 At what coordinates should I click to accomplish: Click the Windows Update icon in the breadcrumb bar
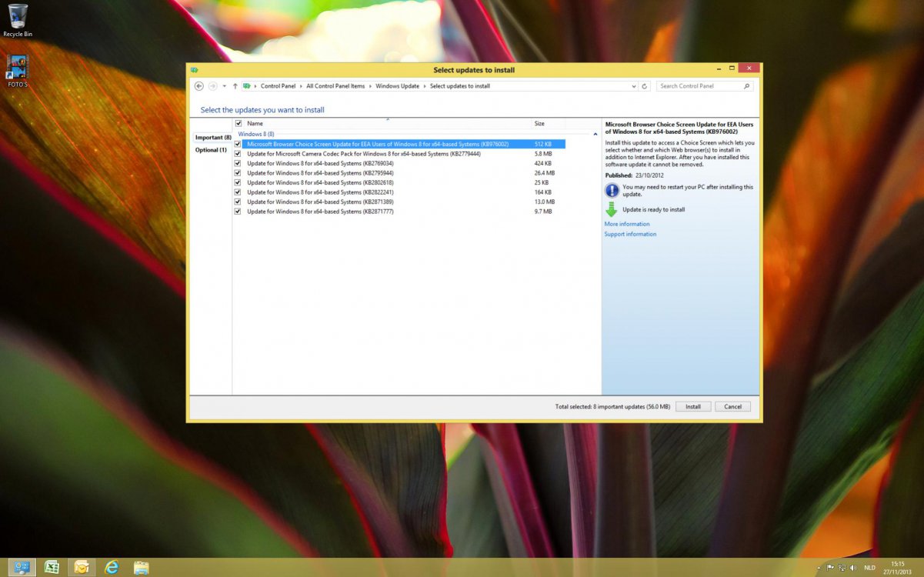click(x=245, y=85)
